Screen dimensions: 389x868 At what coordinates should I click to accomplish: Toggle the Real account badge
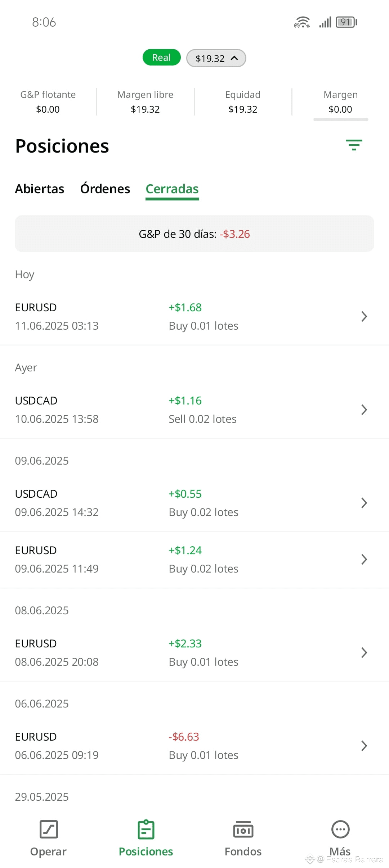coord(161,58)
